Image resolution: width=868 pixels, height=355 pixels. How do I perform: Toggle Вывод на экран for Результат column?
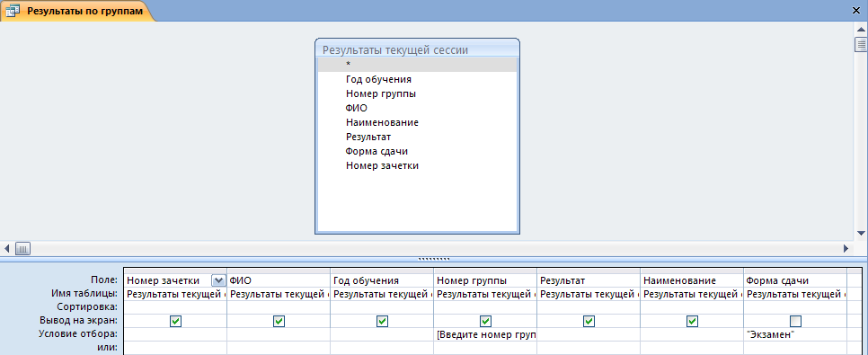click(x=589, y=321)
